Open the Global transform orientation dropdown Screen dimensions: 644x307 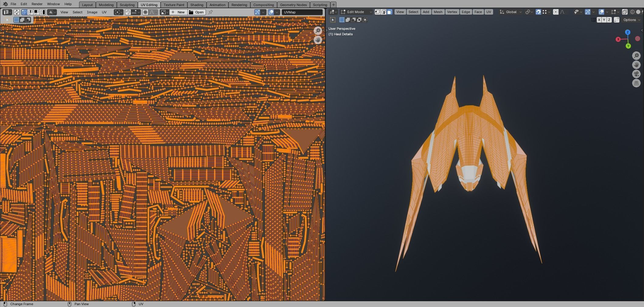pyautogui.click(x=511, y=12)
